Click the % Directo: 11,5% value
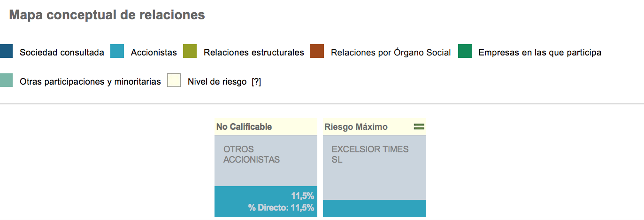644x220 pixels. [281, 208]
